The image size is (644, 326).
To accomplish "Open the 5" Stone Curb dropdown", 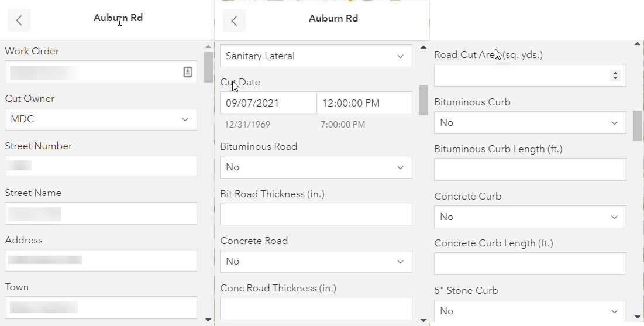I will point(530,311).
